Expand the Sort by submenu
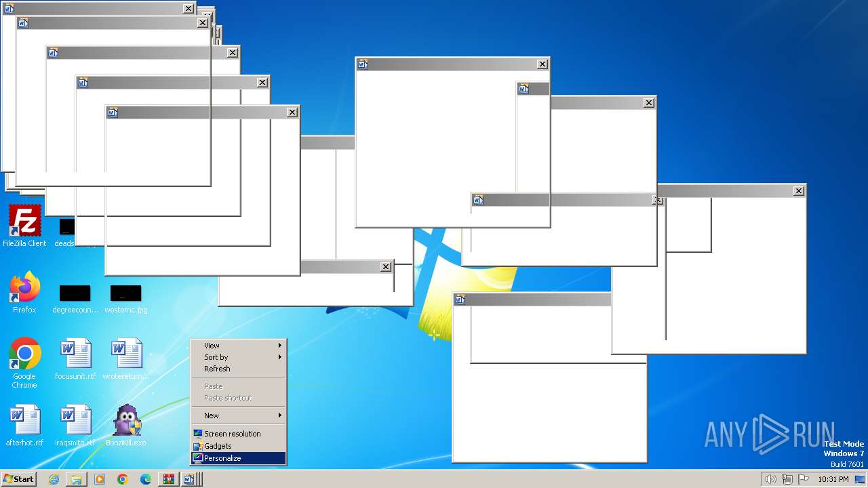The height and width of the screenshot is (488, 868). click(239, 357)
